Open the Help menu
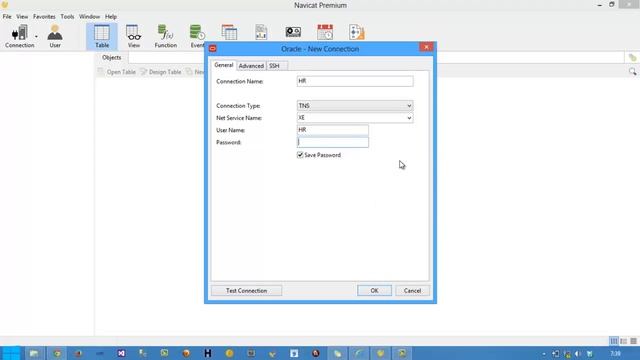Viewport: 640px width, 360px height. click(111, 17)
